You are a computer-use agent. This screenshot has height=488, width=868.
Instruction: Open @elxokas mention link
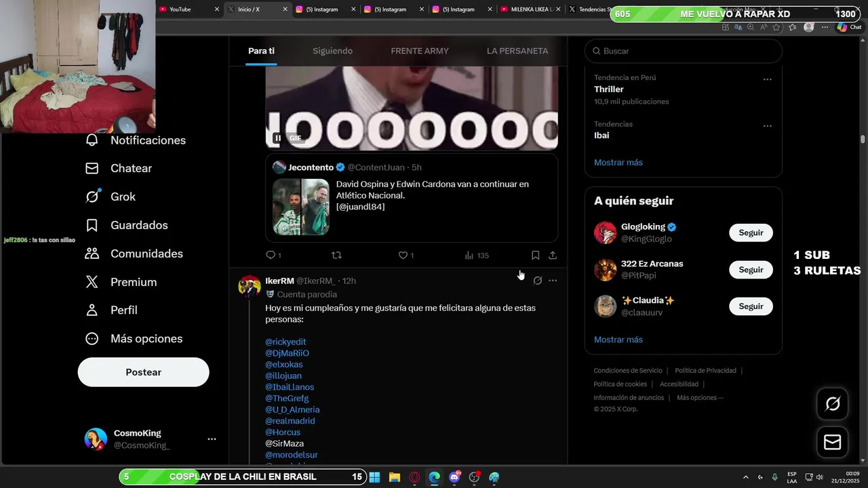(x=284, y=365)
